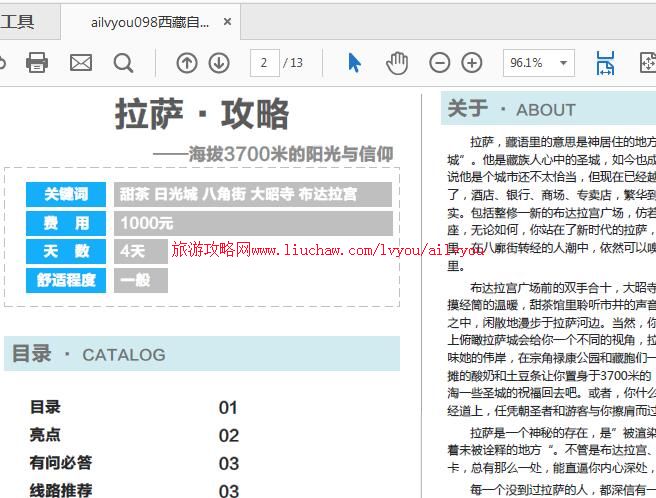Image resolution: width=656 pixels, height=498 pixels.
Task: Open the search magnifier tool
Action: point(123,63)
